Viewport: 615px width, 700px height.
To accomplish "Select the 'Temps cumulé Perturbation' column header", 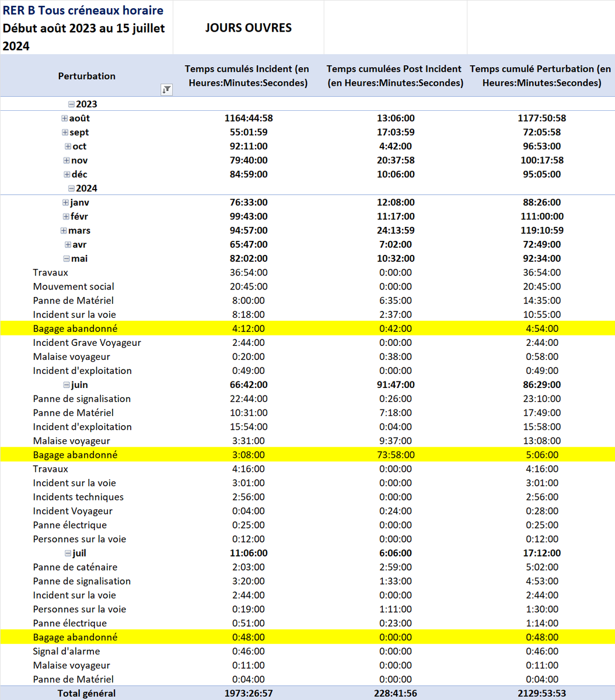I will pos(541,76).
